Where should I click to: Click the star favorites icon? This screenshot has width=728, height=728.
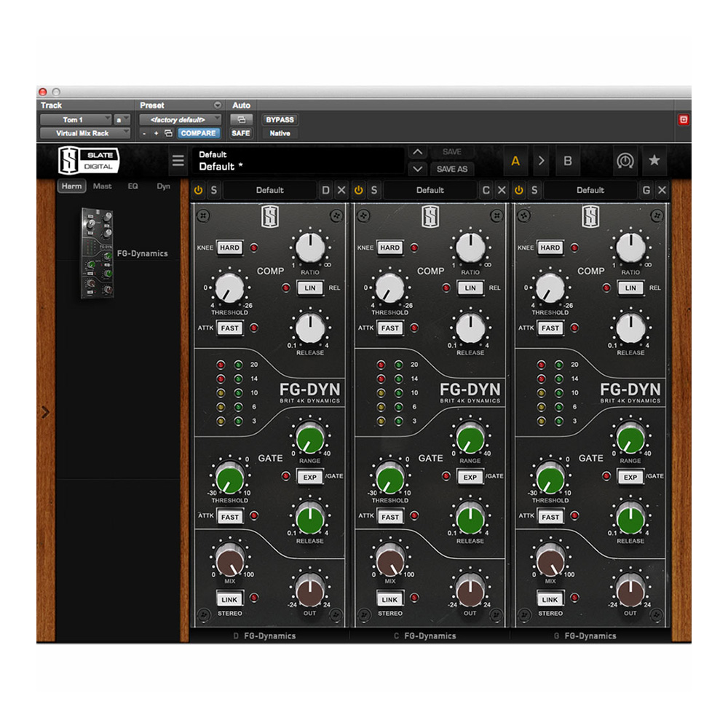(654, 160)
